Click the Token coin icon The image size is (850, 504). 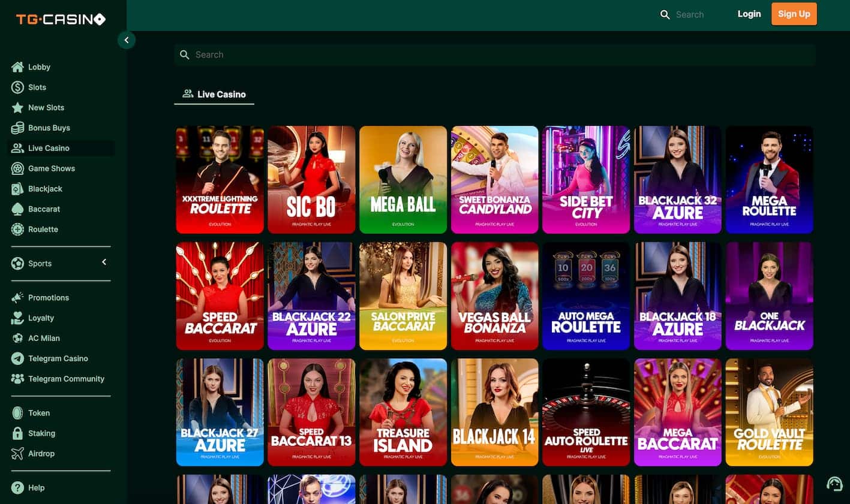pyautogui.click(x=17, y=413)
